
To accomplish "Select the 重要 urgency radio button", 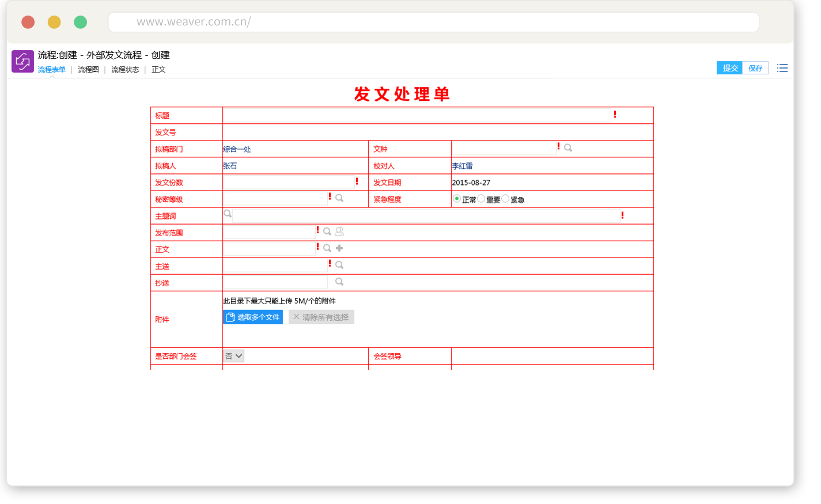I will [x=481, y=199].
